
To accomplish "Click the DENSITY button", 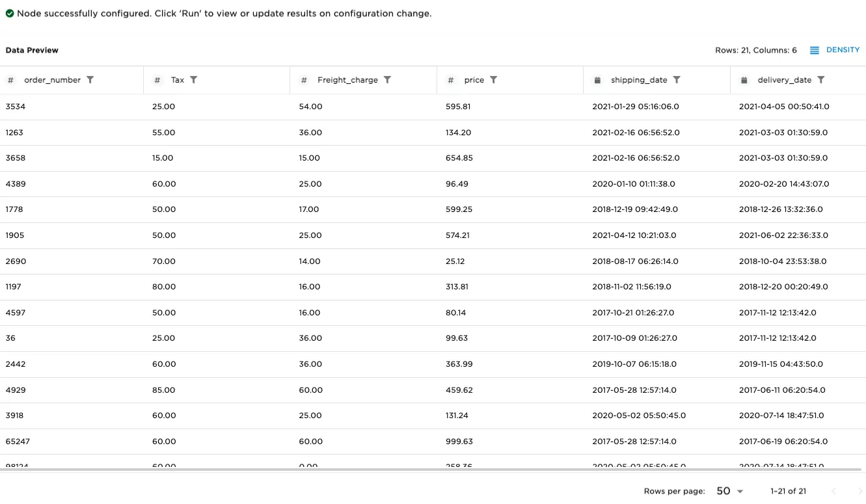I will [x=843, y=50].
